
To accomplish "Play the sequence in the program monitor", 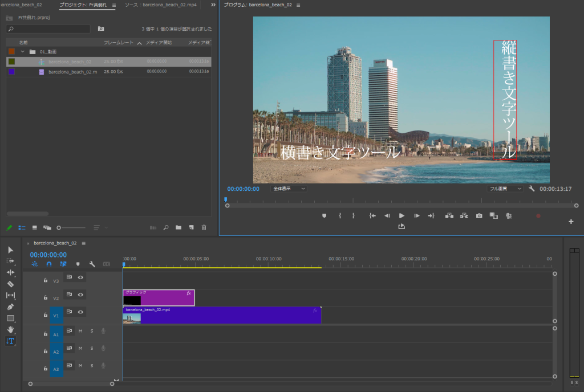I will point(401,215).
